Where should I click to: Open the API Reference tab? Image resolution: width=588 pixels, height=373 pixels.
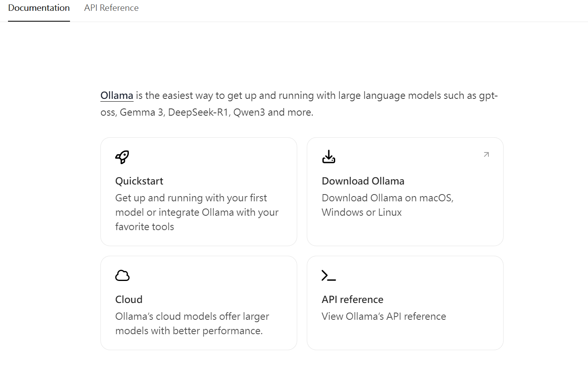point(111,8)
